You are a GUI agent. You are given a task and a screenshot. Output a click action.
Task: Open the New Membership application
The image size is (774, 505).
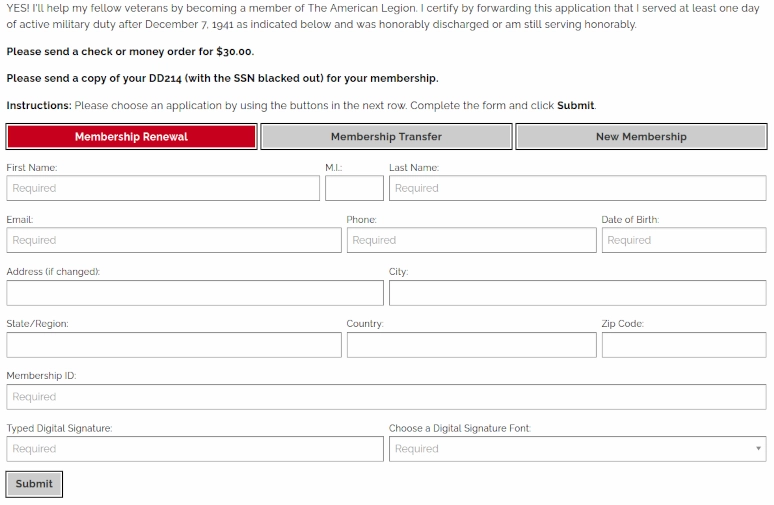641,137
